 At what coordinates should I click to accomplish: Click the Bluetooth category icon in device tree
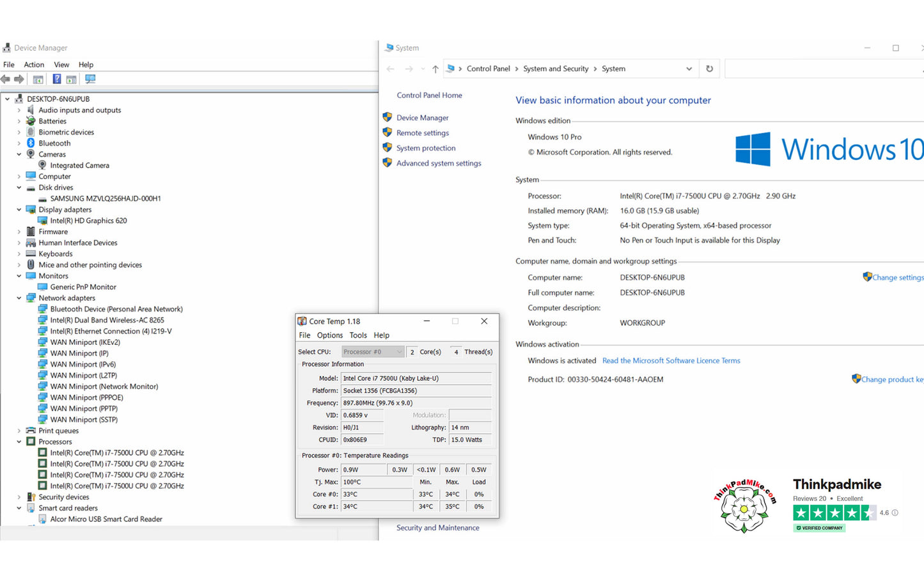point(31,143)
